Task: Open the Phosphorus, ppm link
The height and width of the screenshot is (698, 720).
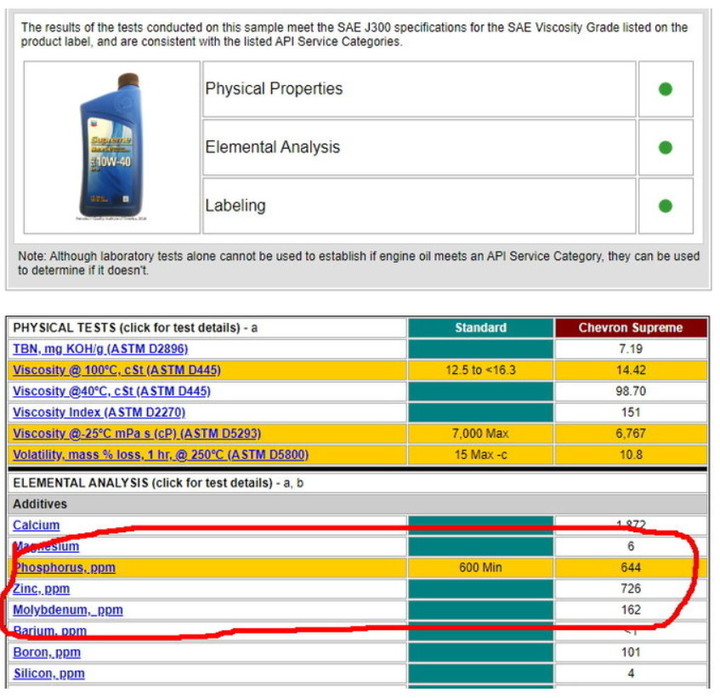Action: 64,568
